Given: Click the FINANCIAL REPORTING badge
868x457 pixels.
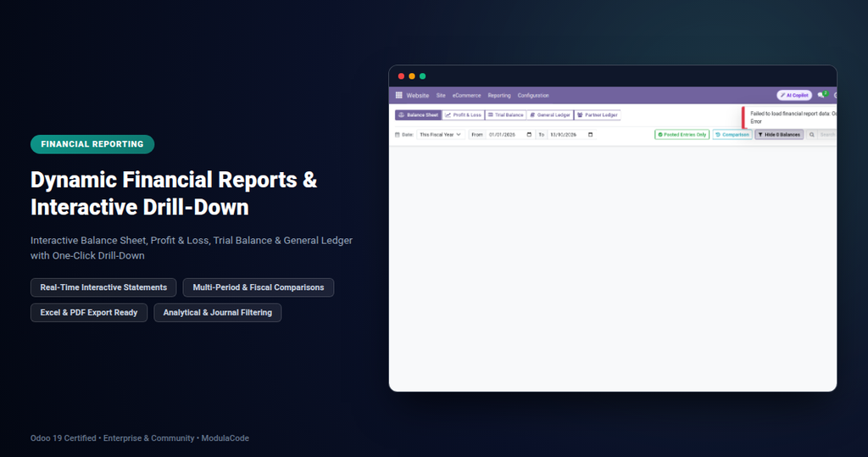Looking at the screenshot, I should [92, 144].
